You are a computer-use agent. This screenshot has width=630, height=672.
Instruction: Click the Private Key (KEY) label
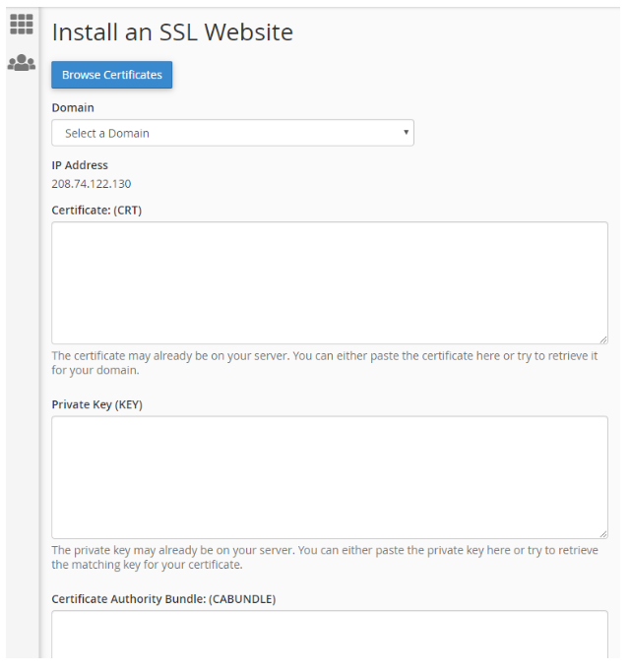tap(96, 404)
